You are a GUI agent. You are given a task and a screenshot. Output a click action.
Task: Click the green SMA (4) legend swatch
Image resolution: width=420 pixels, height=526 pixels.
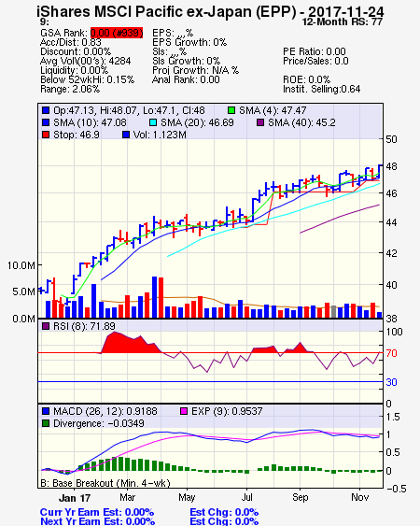[231, 110]
